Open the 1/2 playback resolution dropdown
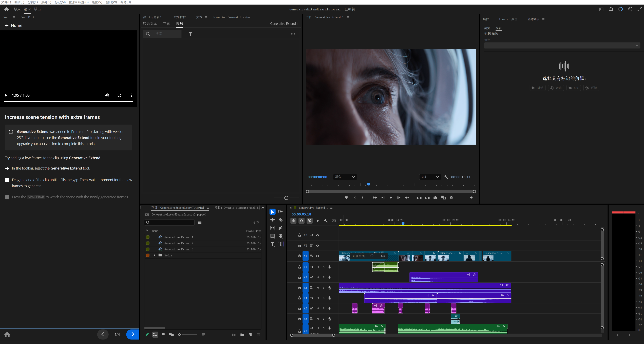 (x=430, y=177)
